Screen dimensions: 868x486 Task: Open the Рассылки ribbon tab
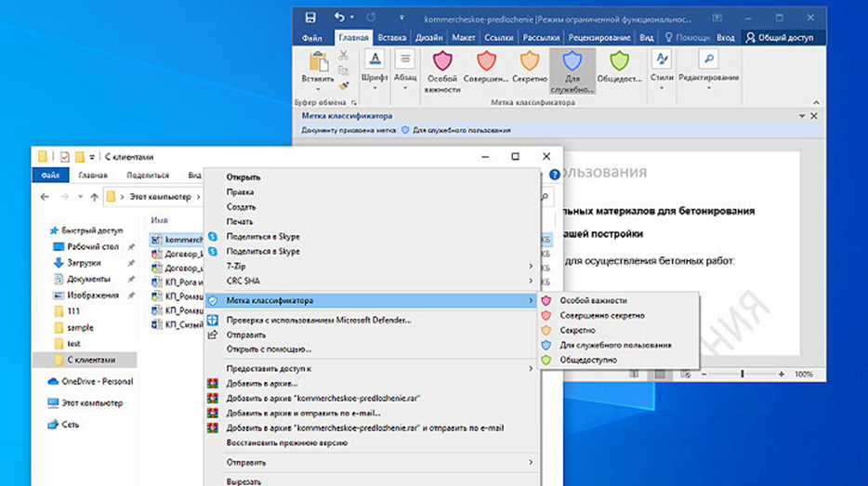541,38
